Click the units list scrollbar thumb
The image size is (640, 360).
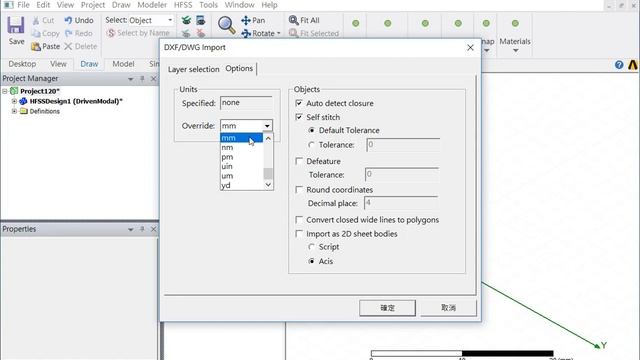[268, 174]
